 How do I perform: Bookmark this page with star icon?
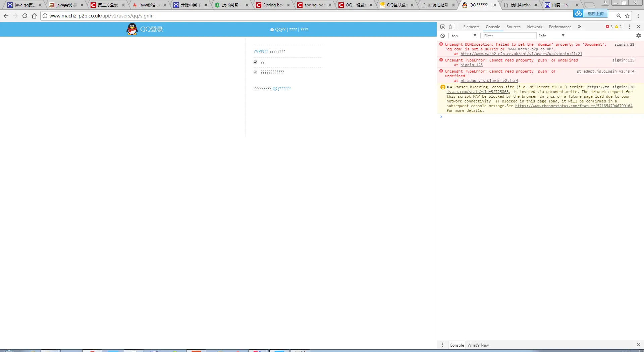coord(627,16)
